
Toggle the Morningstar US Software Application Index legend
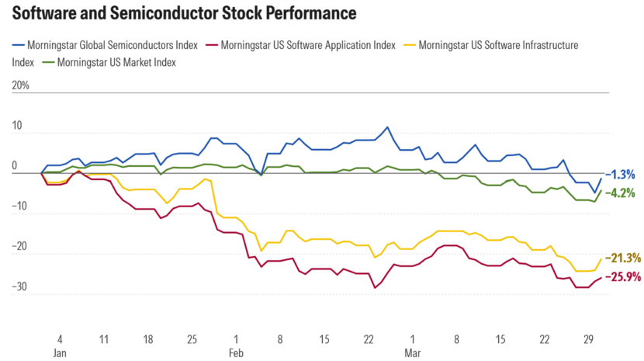[x=308, y=45]
